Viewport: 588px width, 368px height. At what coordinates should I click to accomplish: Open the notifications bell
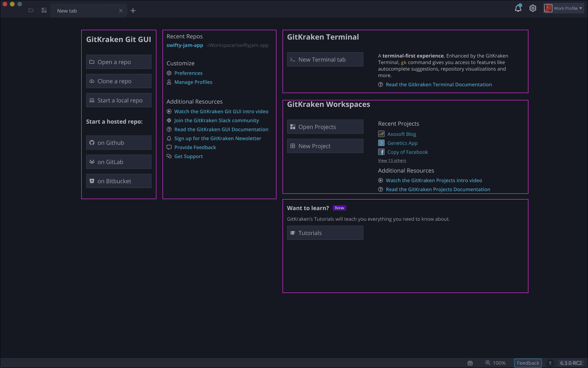tap(518, 8)
